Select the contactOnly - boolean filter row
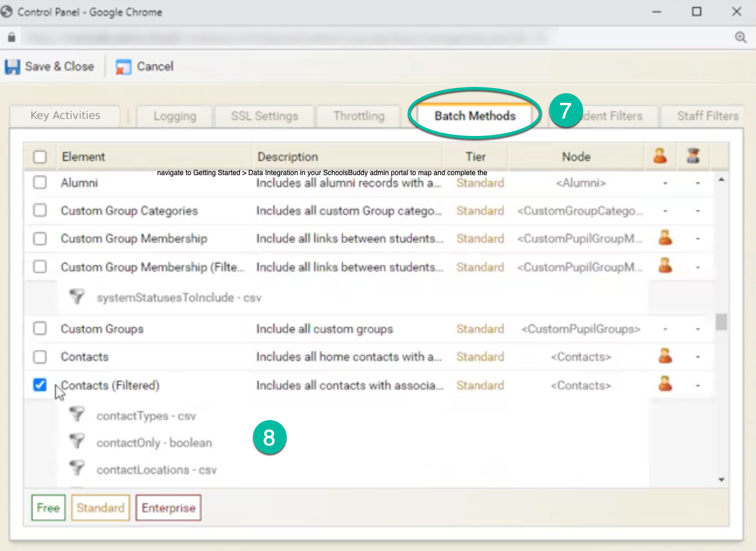 [x=155, y=443]
